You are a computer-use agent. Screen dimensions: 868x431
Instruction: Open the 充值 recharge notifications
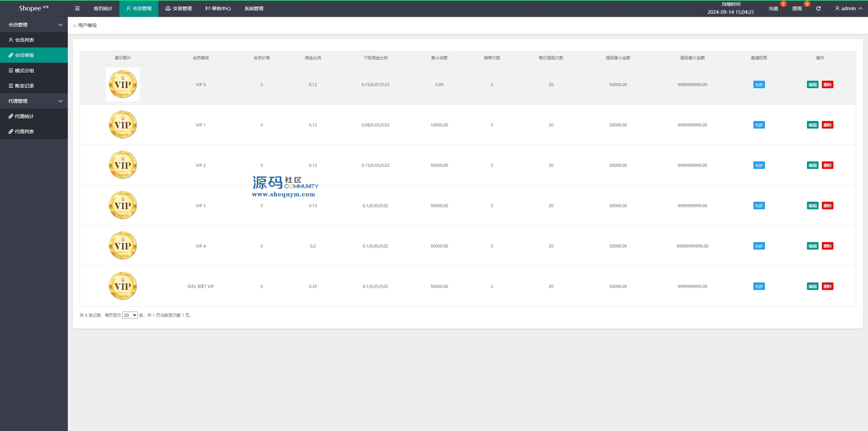pos(773,8)
